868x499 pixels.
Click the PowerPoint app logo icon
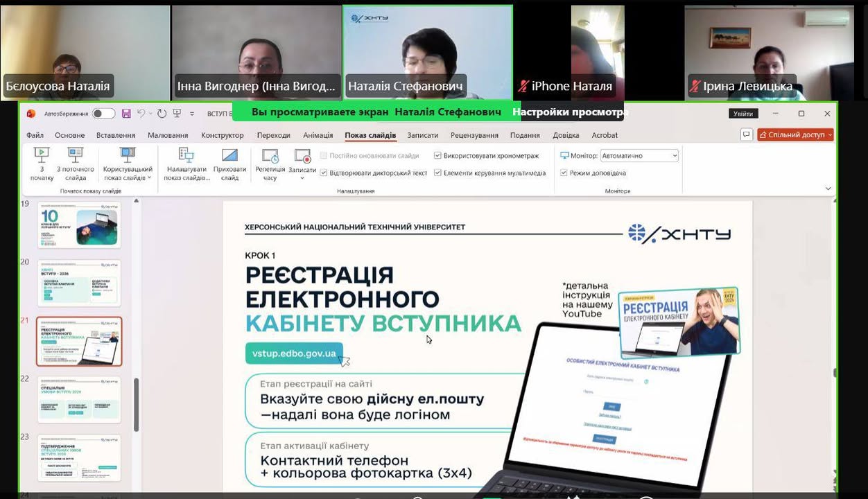pos(31,114)
